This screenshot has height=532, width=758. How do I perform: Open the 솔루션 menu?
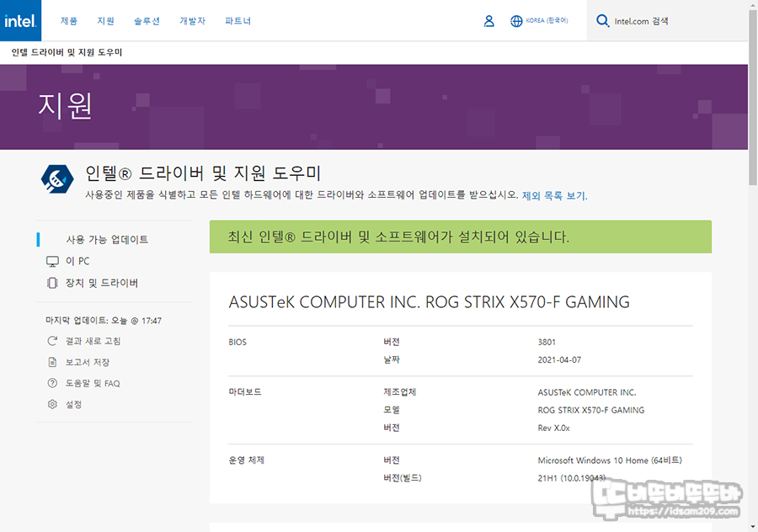coord(147,21)
